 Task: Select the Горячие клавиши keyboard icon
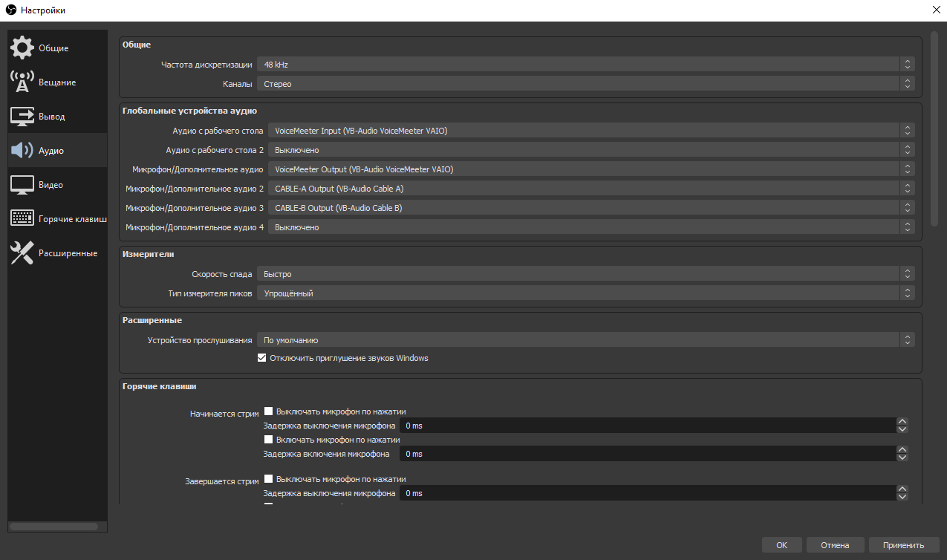tap(22, 219)
